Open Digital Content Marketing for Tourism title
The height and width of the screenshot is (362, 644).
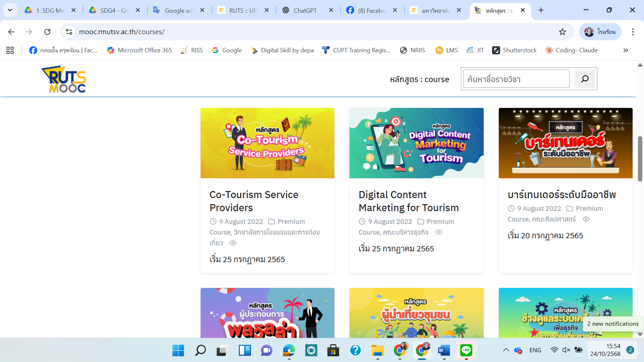(x=409, y=201)
